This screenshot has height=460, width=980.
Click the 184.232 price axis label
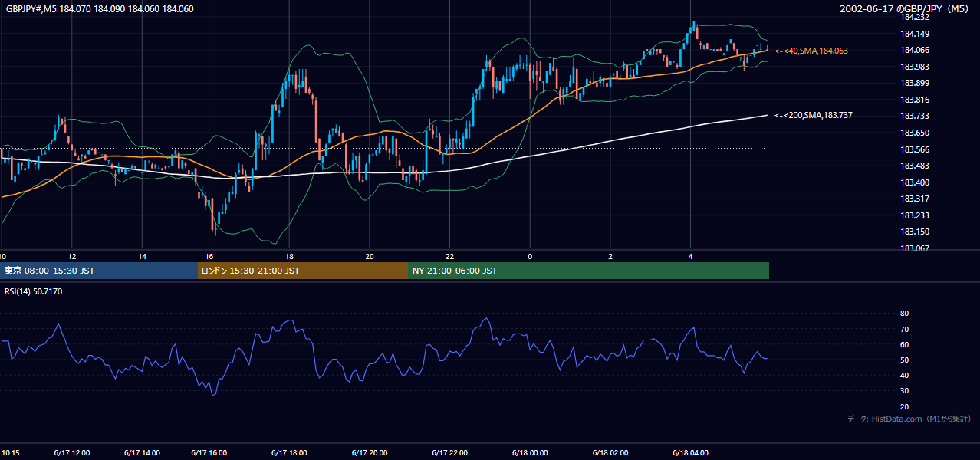pyautogui.click(x=915, y=17)
